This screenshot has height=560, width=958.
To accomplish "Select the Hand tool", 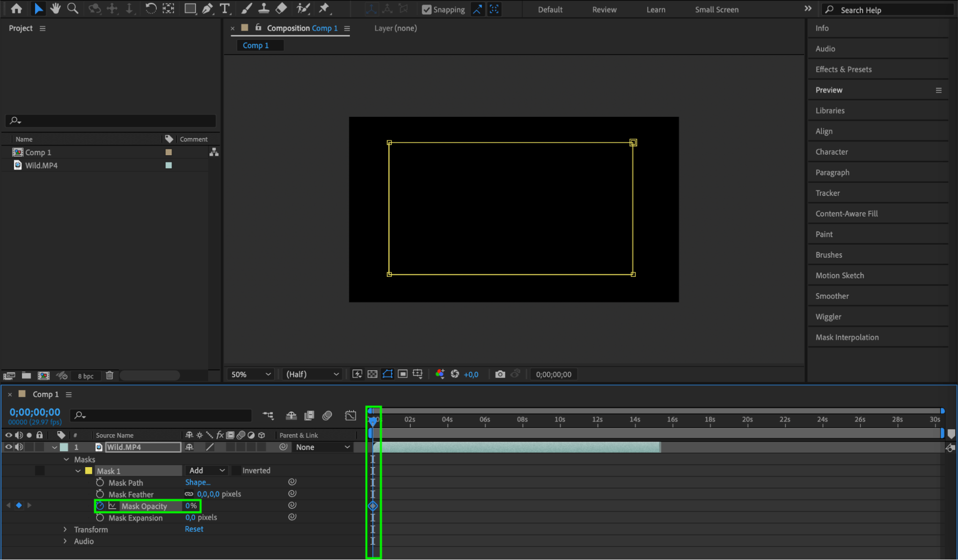I will tap(55, 8).
